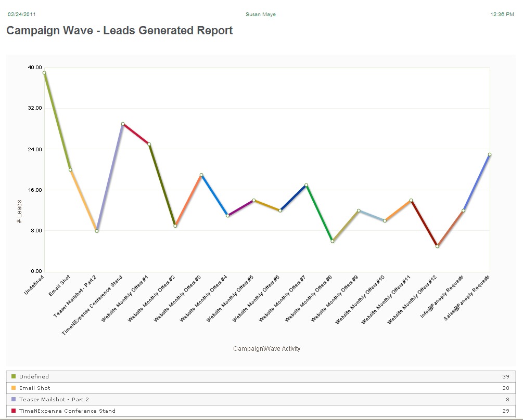Select the Undefined data point at chart peak
Image resolution: width=523 pixels, height=420 pixels.
tap(44, 73)
